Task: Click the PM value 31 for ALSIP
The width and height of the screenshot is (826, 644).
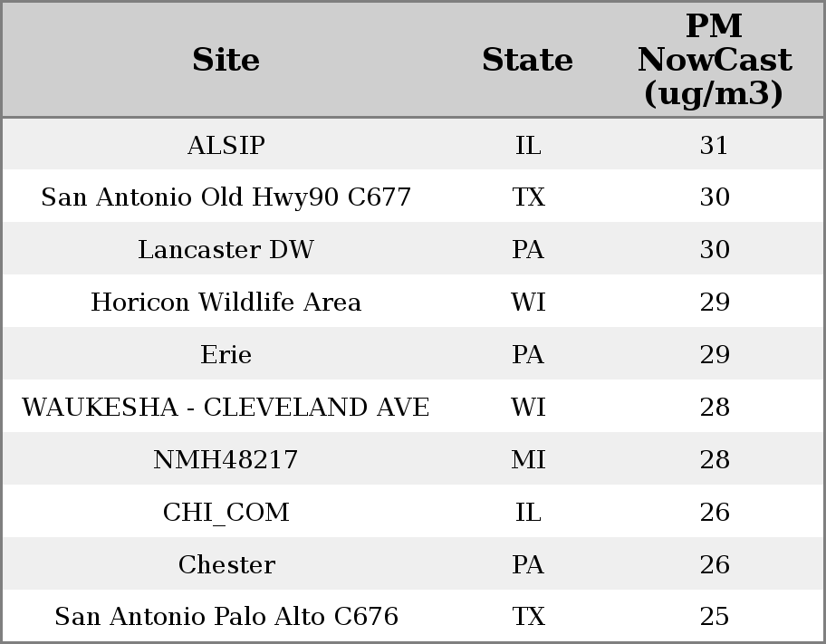Action: 714,145
